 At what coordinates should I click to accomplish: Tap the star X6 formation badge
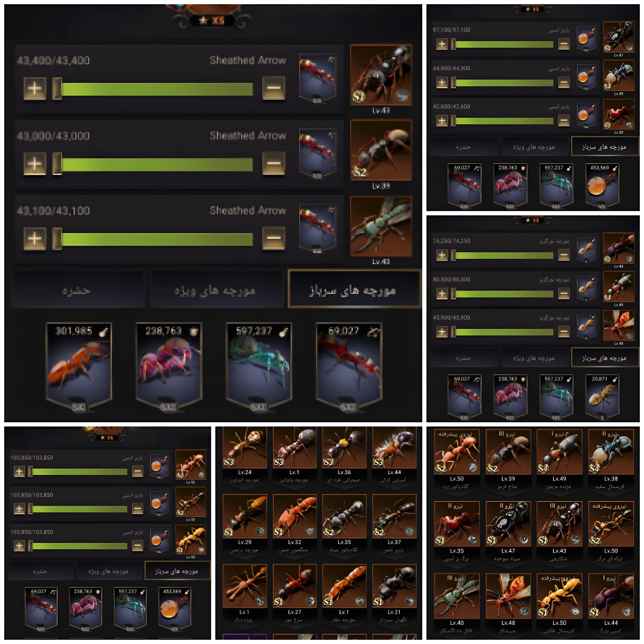107,437
